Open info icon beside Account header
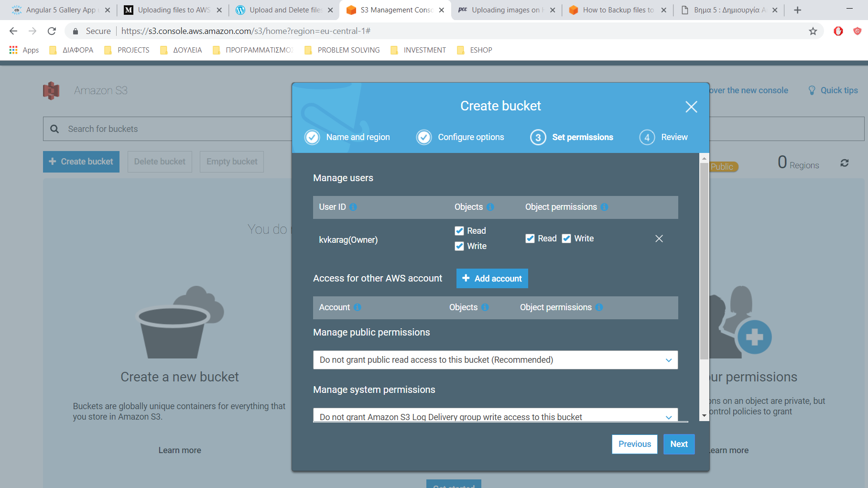The height and width of the screenshot is (488, 868). point(357,307)
